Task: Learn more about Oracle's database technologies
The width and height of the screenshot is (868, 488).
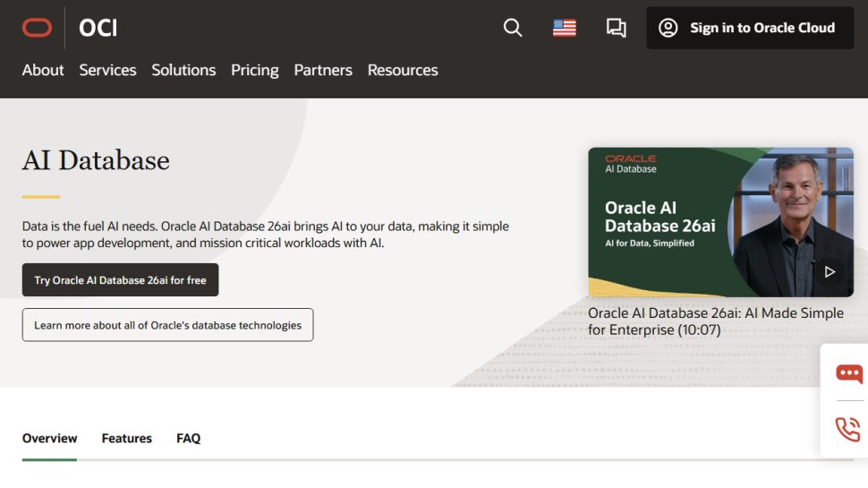Action: click(167, 325)
